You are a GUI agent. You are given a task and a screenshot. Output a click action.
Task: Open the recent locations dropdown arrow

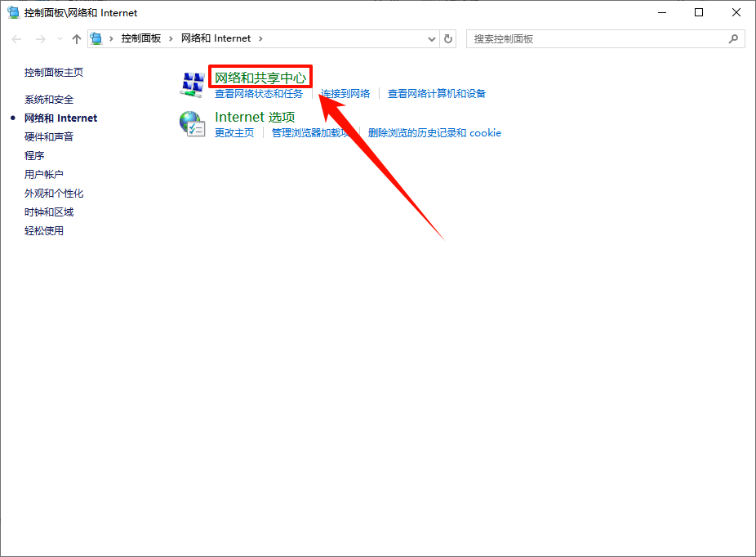point(60,39)
